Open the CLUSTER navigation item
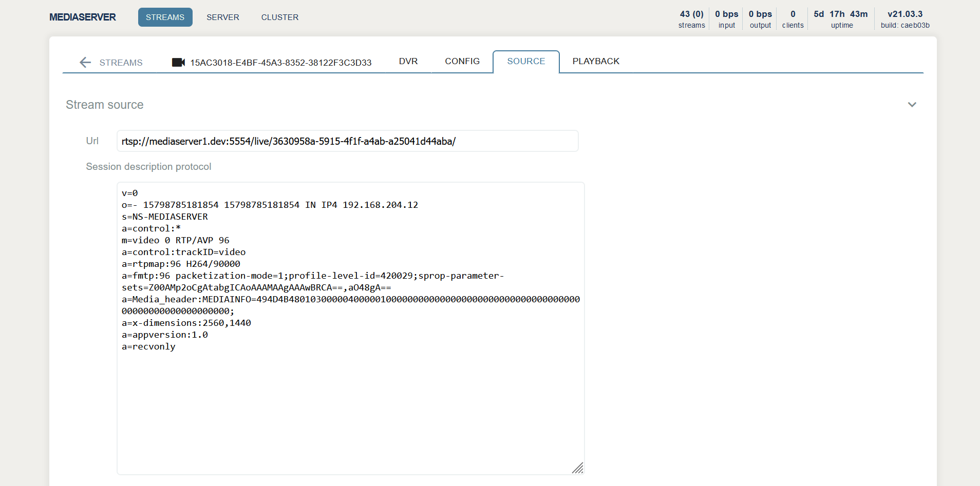The width and height of the screenshot is (980, 486). click(x=279, y=17)
